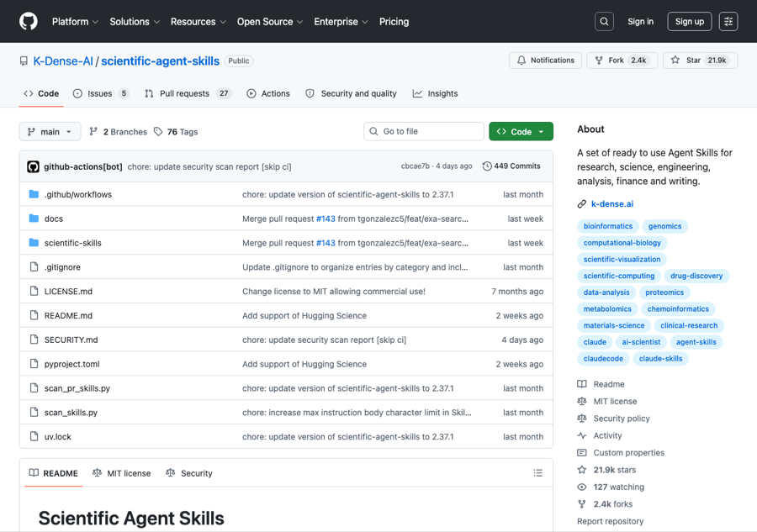Switch to the Pull requests tab
The width and height of the screenshot is (757, 532).
(188, 93)
